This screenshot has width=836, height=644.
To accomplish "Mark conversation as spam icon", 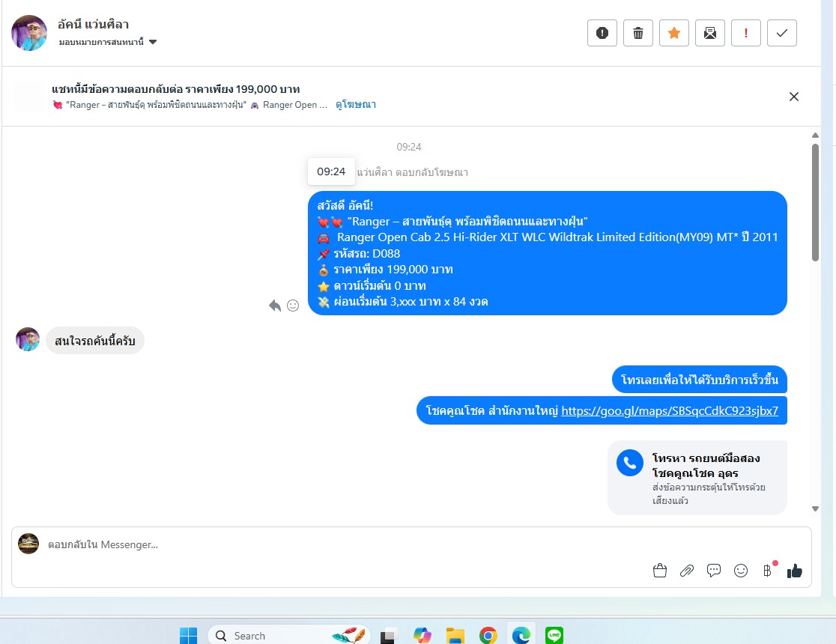I will click(x=602, y=33).
